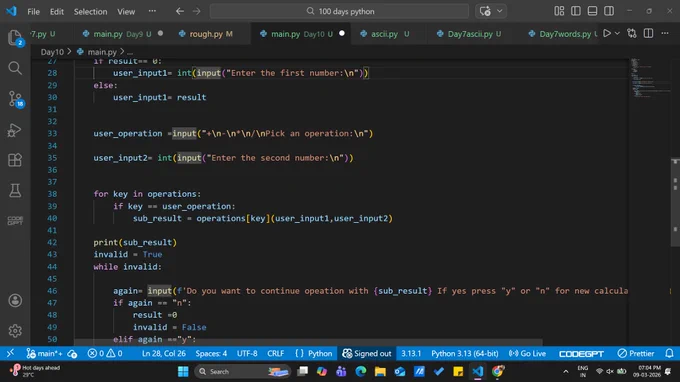Image resolution: width=680 pixels, height=382 pixels.
Task: Show more menu items via ellipsis
Action: pyautogui.click(x=152, y=11)
